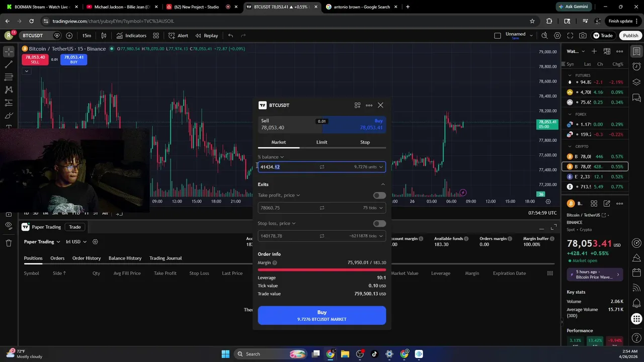Open the Trading Journal tab
Image resolution: width=644 pixels, height=362 pixels.
click(x=166, y=258)
